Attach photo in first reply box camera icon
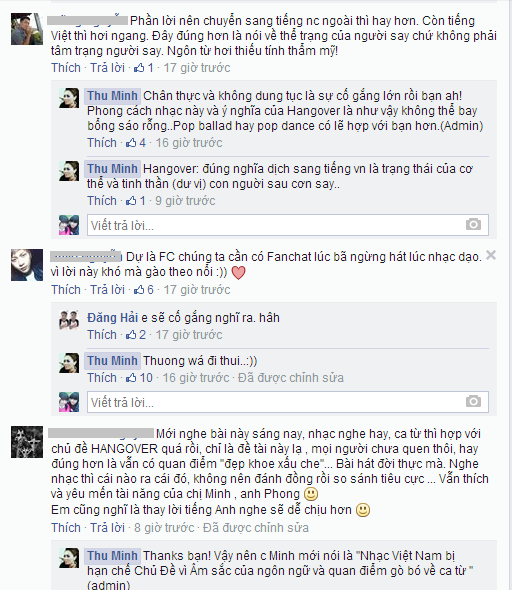The height and width of the screenshot is (590, 512). coord(473,224)
